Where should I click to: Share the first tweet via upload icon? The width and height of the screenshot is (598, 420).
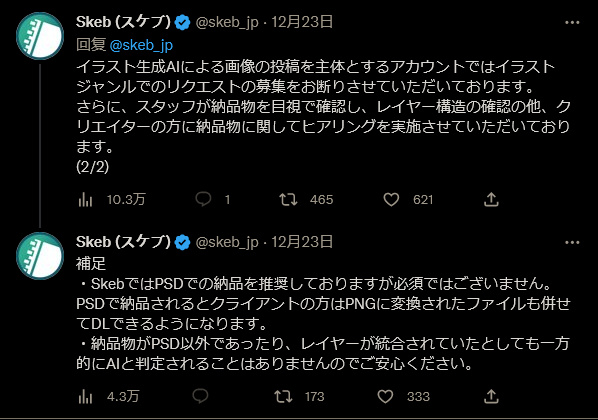point(491,200)
